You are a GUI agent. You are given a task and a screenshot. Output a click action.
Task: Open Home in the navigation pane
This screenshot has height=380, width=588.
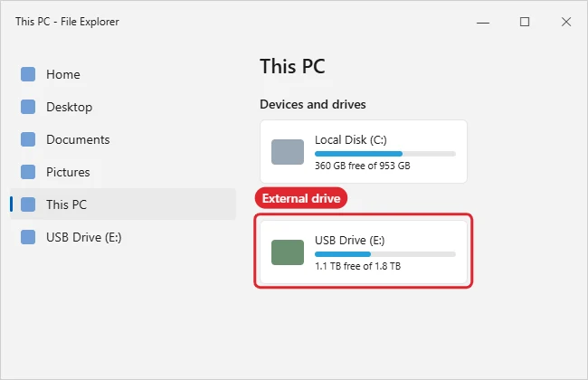point(123,74)
